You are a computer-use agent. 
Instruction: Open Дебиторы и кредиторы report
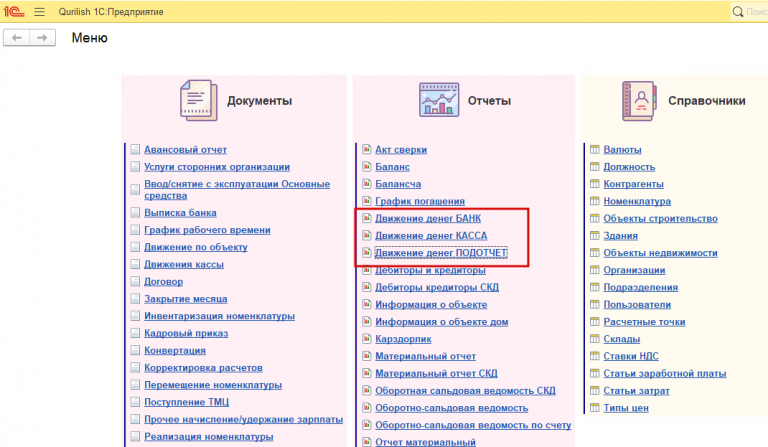[431, 270]
